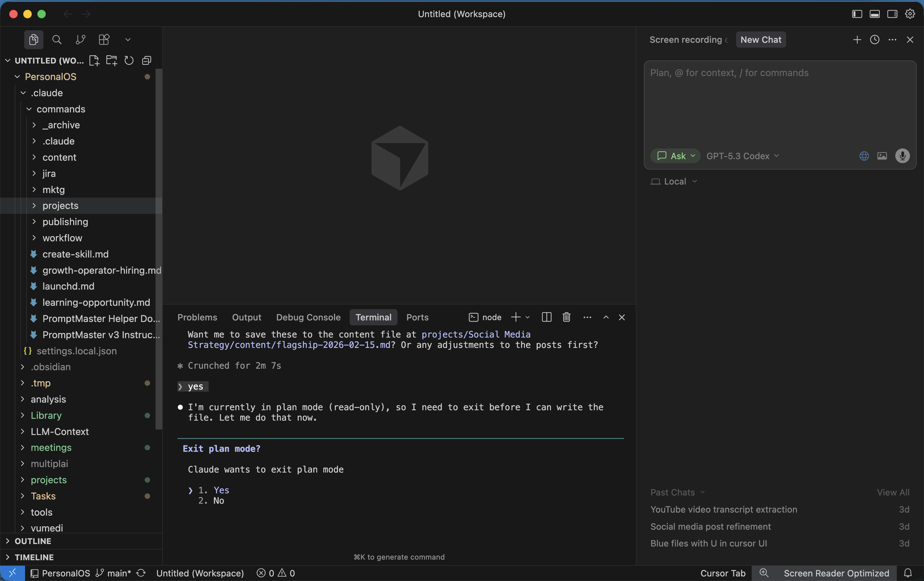Show chat history via the clock icon
Viewport: 924px width, 581px height.
point(875,39)
